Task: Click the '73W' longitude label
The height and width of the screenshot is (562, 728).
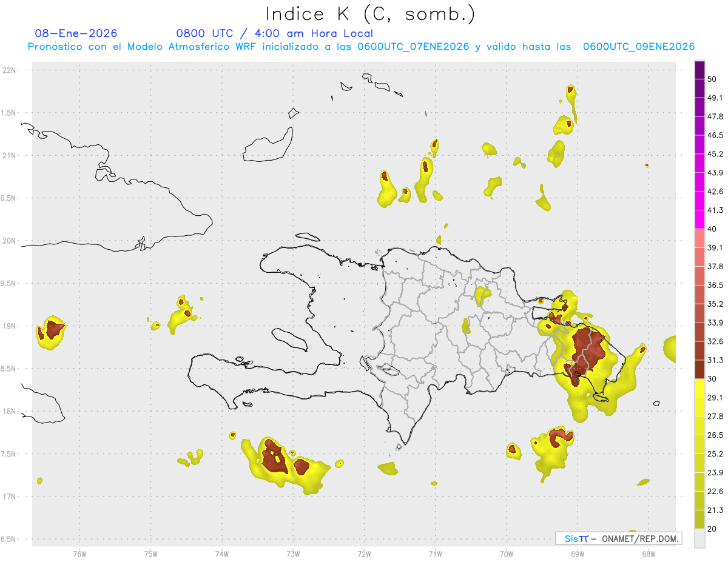Action: [x=293, y=554]
